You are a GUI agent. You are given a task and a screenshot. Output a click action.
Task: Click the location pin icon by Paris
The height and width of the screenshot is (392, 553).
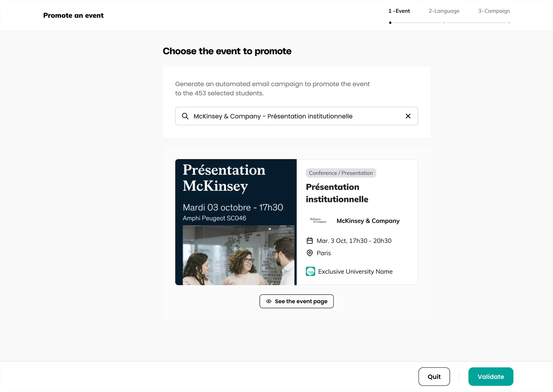(x=310, y=253)
